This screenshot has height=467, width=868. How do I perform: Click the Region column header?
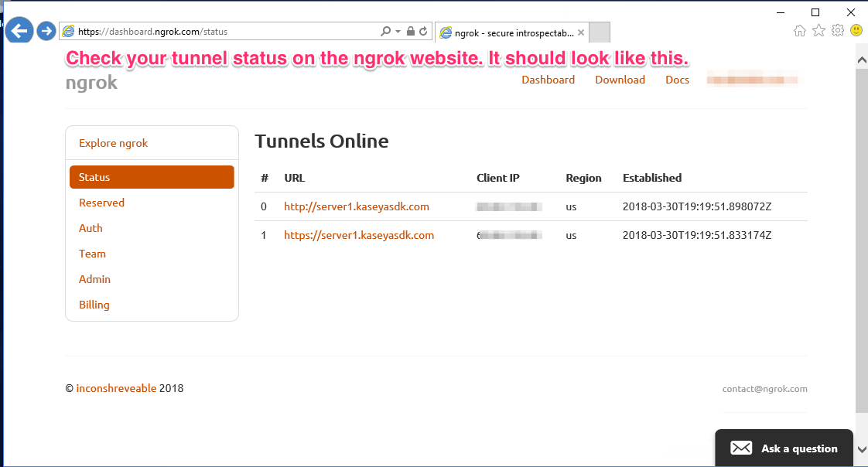(583, 178)
